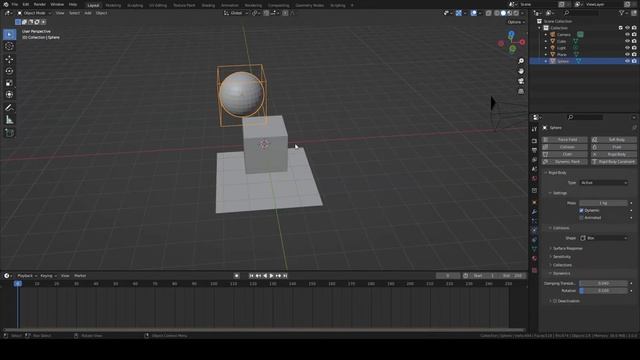Open the Edit menu
Screen dimensions: 640x360
tap(26, 4)
